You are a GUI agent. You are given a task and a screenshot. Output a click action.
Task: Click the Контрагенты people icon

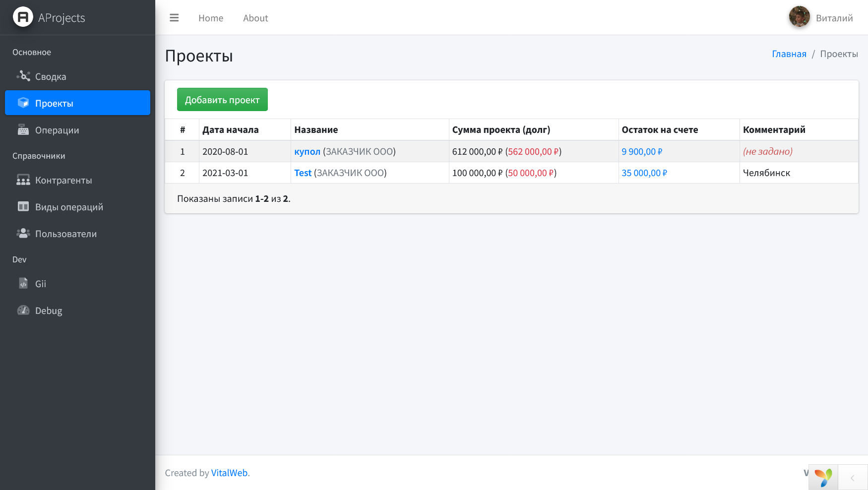point(23,180)
